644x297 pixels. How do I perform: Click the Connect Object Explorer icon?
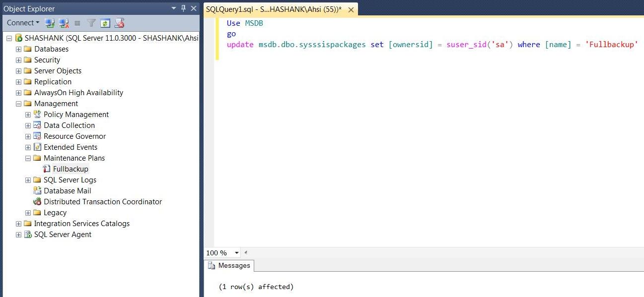[50, 23]
